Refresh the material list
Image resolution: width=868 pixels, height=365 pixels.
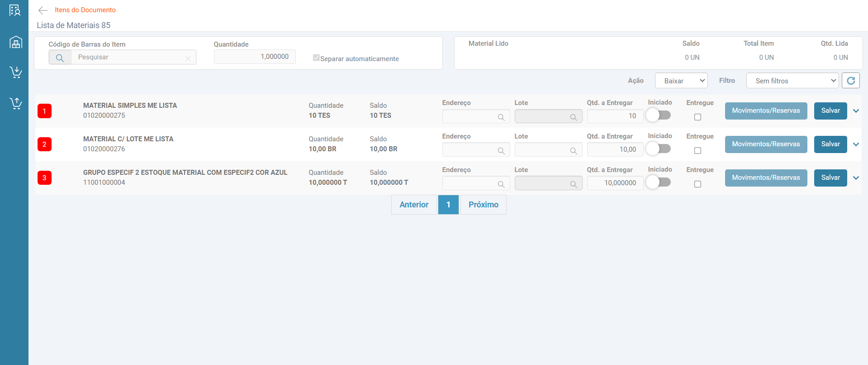coord(850,81)
